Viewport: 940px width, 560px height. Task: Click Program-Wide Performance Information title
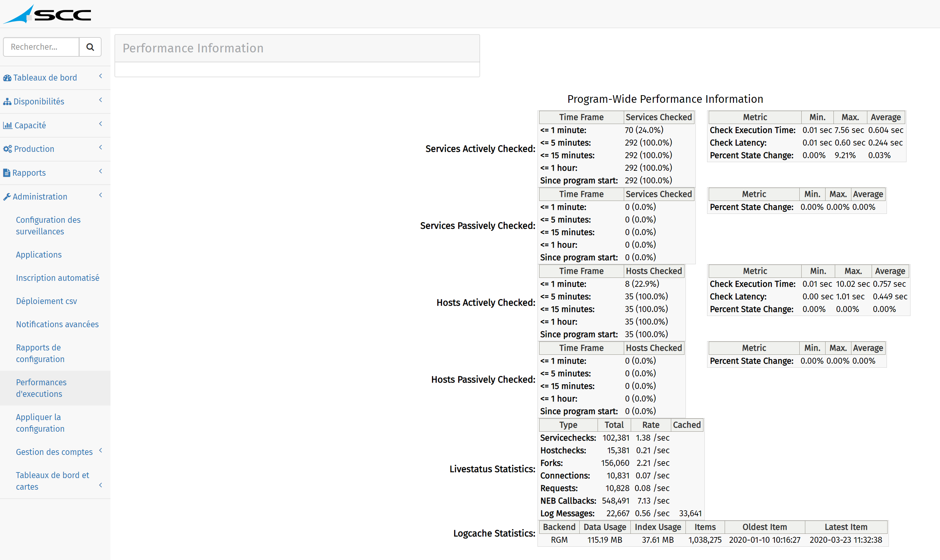point(665,99)
